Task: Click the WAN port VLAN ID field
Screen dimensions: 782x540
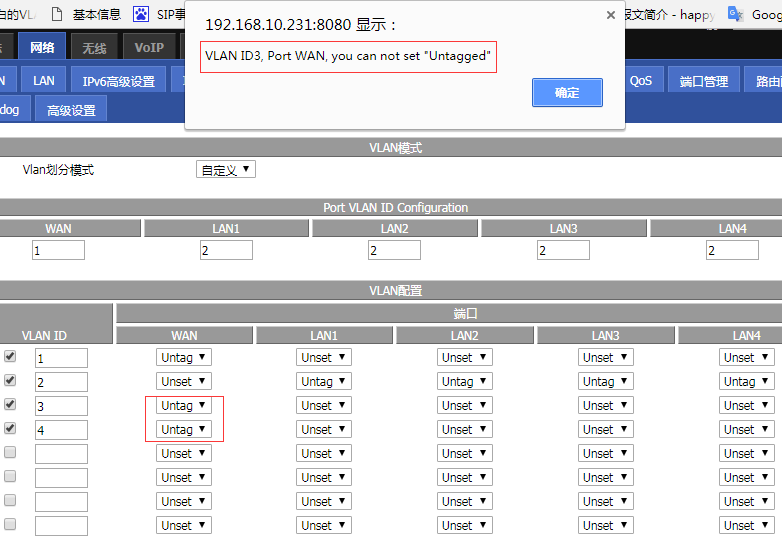Action: [58, 250]
